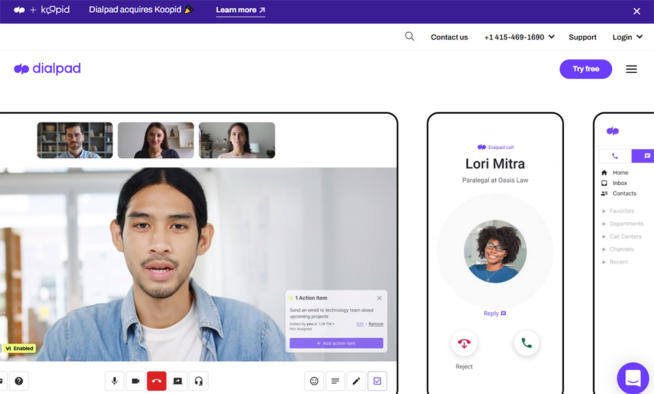Select the bearded man's video thumbnail
654x394 pixels.
tap(75, 140)
